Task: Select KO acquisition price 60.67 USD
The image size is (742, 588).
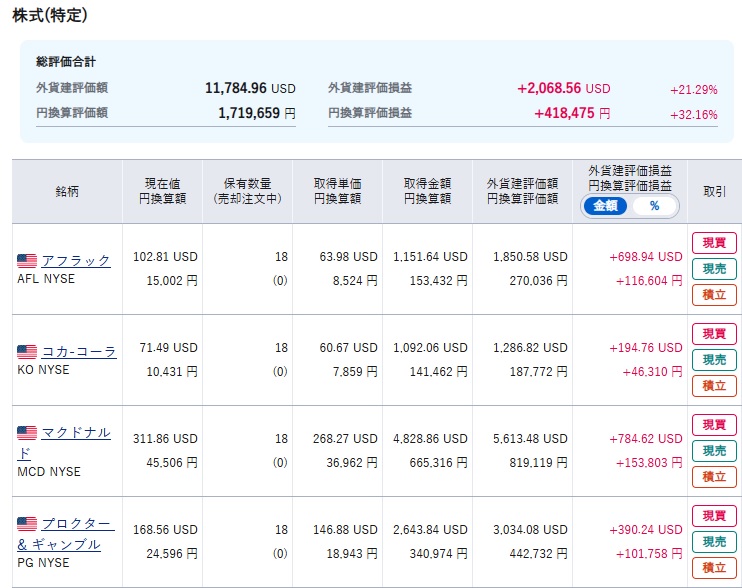Action: click(x=348, y=348)
